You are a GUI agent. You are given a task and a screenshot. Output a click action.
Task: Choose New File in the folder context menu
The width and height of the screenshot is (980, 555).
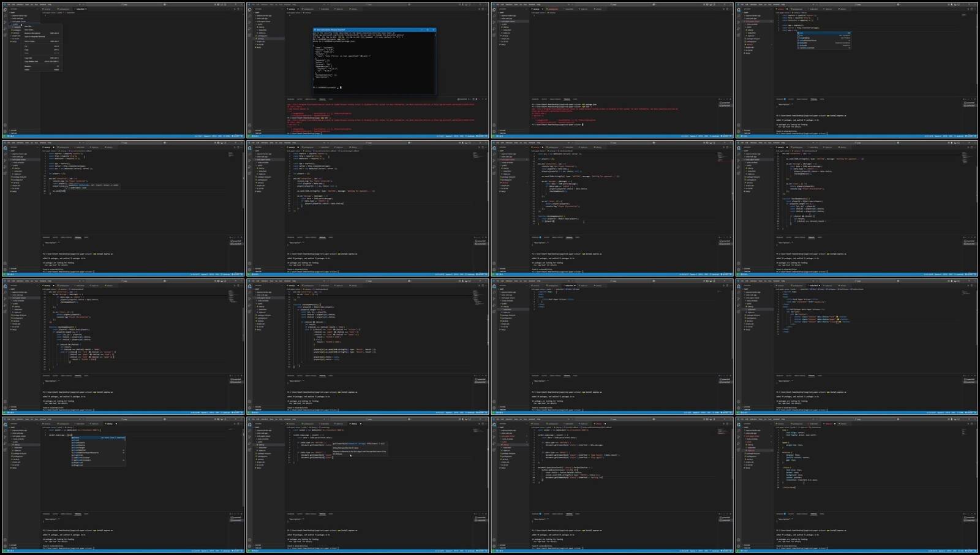[42, 26]
